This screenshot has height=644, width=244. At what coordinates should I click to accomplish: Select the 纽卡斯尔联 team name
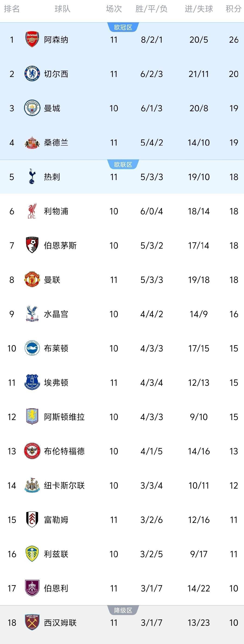pyautogui.click(x=64, y=485)
